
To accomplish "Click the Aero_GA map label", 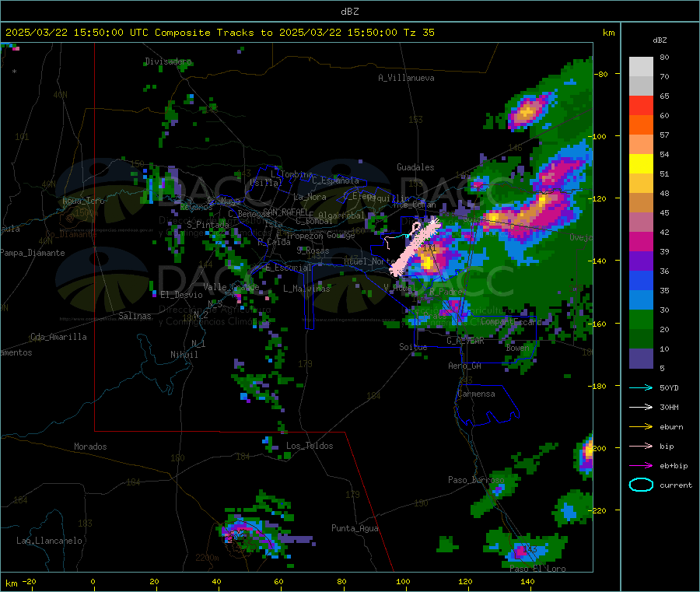I will click(464, 366).
